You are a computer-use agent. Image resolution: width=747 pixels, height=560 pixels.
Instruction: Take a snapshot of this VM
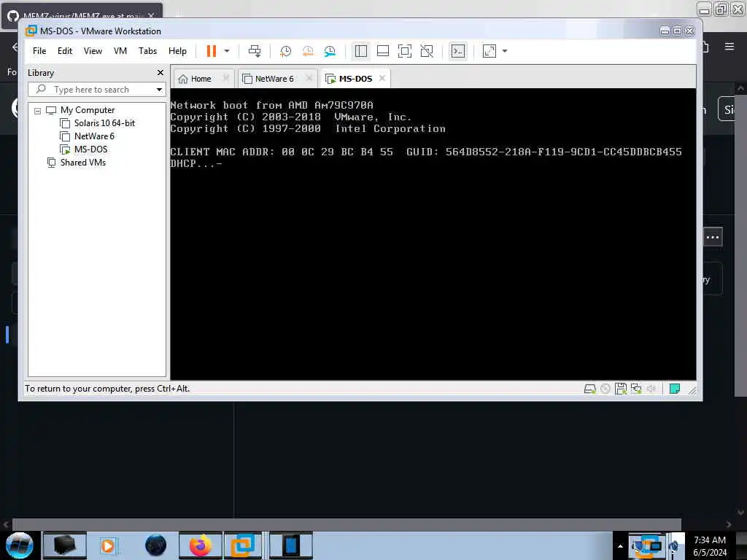[x=285, y=51]
